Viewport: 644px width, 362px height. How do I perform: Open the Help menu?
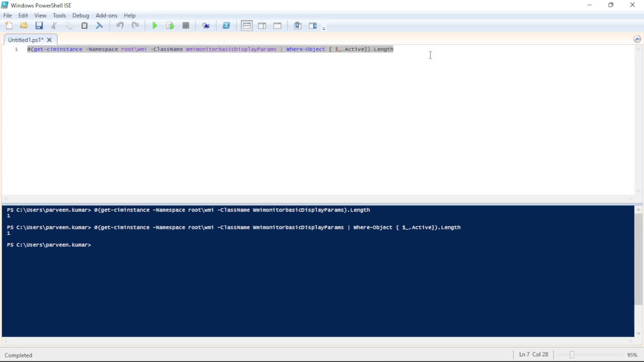pyautogui.click(x=130, y=16)
